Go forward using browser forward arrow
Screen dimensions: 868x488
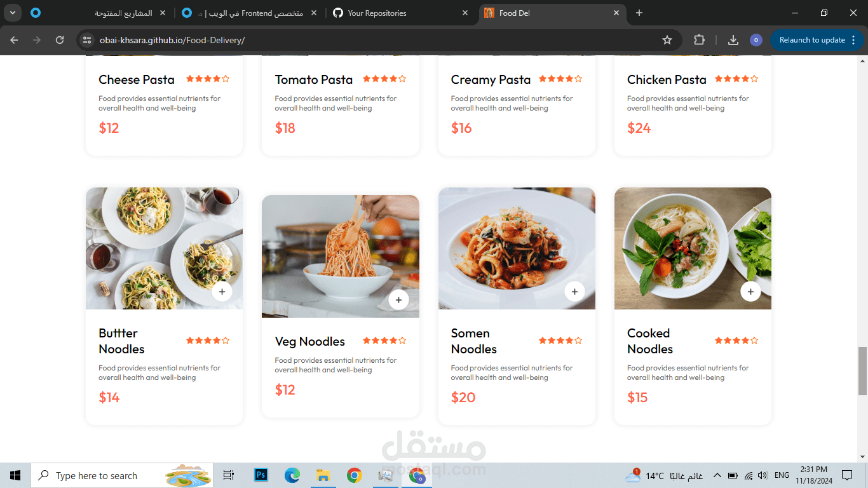(x=37, y=40)
